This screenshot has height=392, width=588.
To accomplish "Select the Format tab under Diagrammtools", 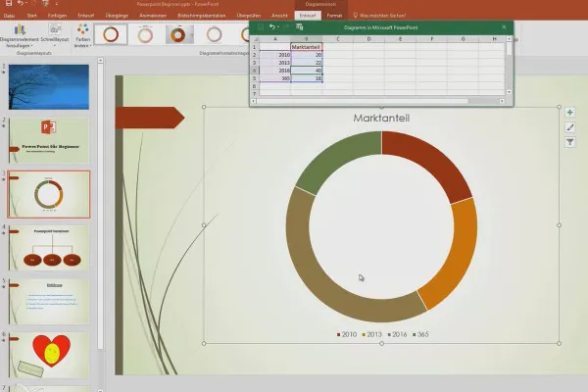I will [334, 16].
